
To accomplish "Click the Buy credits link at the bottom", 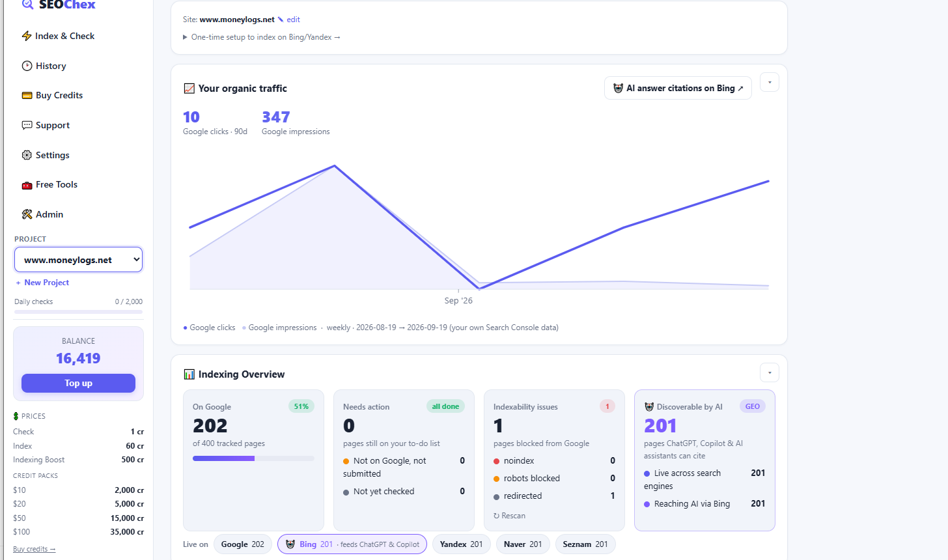I will (x=34, y=549).
